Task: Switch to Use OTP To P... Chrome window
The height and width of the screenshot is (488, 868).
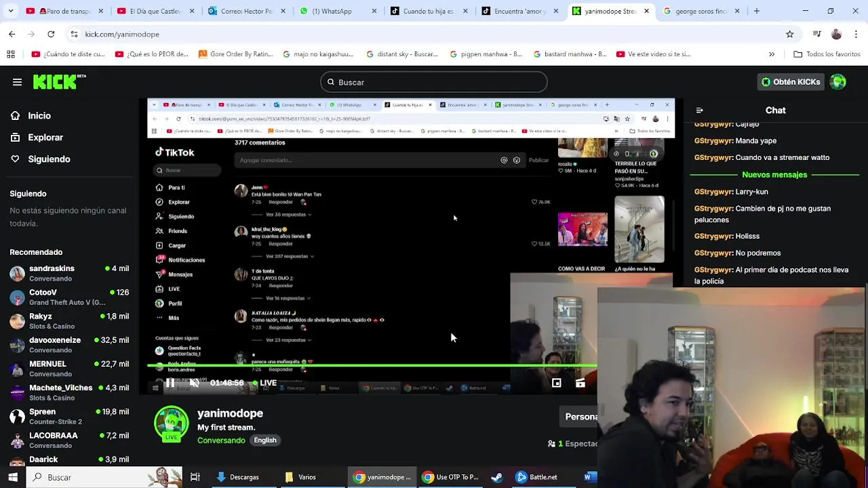Action: coord(450,477)
